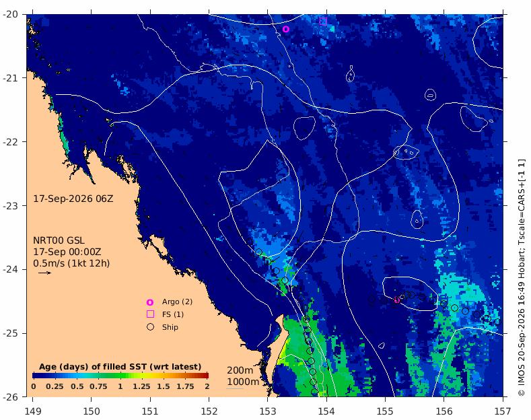
Task: Click the magenta Argo float marker near 153.3E
Action: (x=286, y=29)
